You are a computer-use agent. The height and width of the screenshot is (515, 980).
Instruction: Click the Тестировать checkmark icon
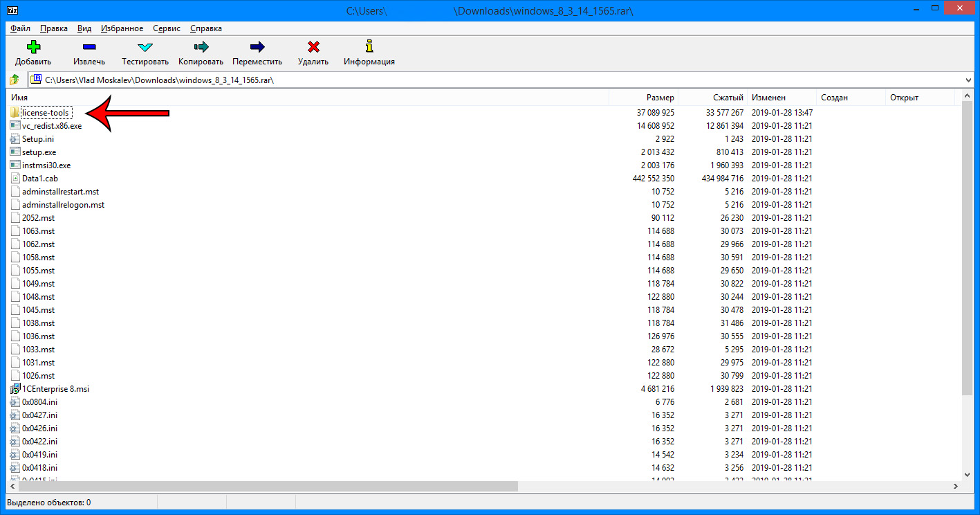click(x=145, y=47)
